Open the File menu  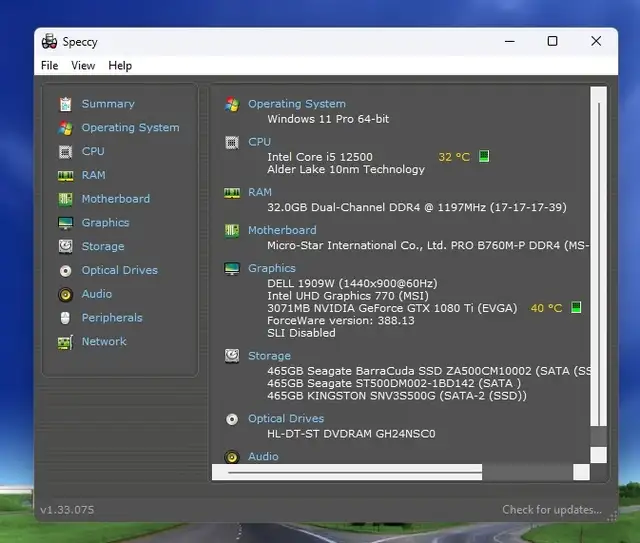[x=49, y=66]
